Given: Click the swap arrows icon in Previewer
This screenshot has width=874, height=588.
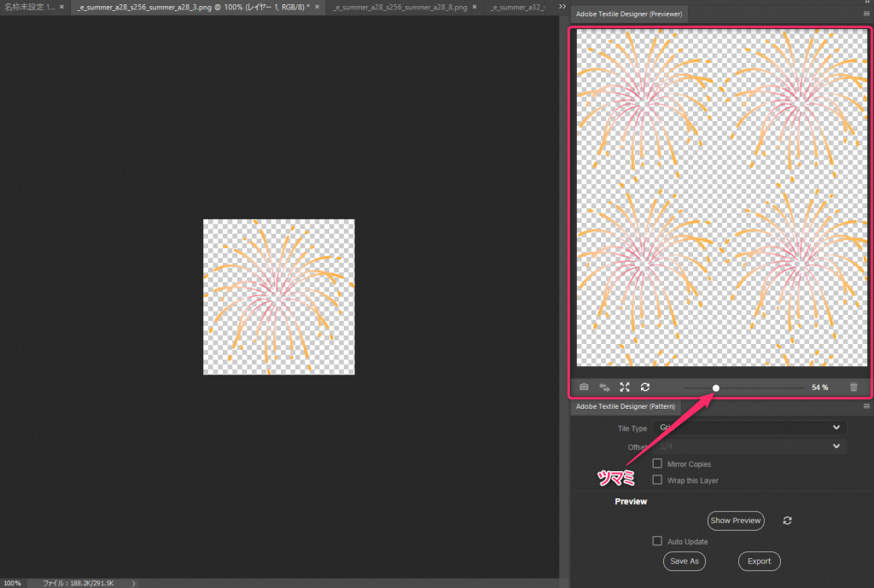Looking at the screenshot, I should [604, 387].
